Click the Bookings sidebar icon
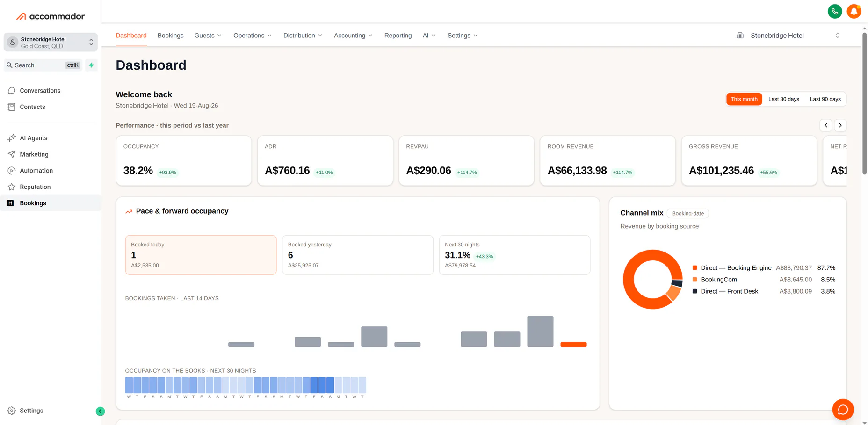 10,203
